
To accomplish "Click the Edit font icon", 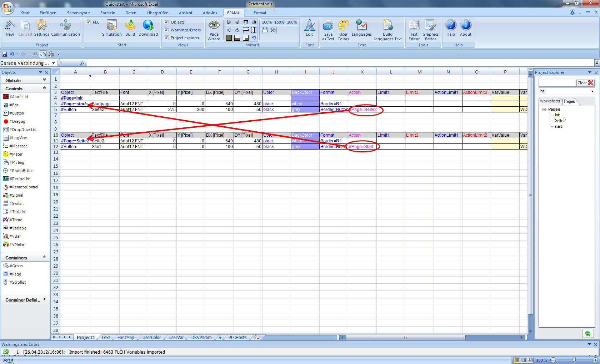I will tap(309, 28).
